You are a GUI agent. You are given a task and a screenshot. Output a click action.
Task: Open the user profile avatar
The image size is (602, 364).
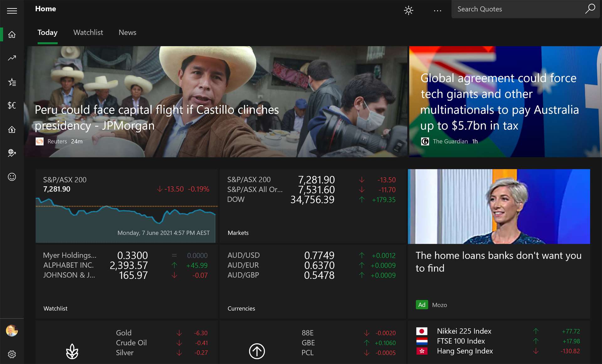(x=12, y=330)
